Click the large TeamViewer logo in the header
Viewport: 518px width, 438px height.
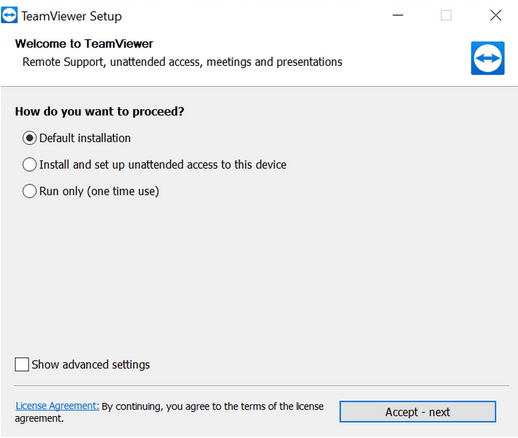(487, 58)
